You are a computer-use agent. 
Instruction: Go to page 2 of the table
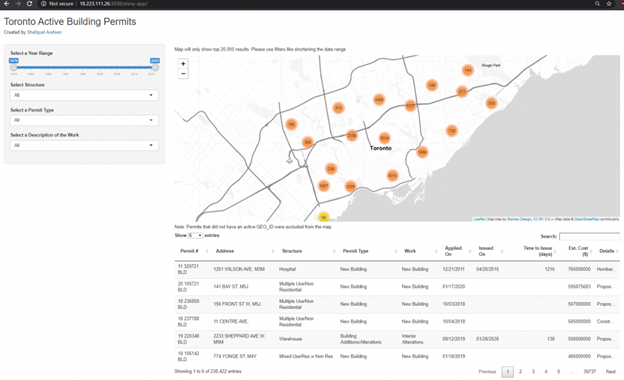point(520,372)
